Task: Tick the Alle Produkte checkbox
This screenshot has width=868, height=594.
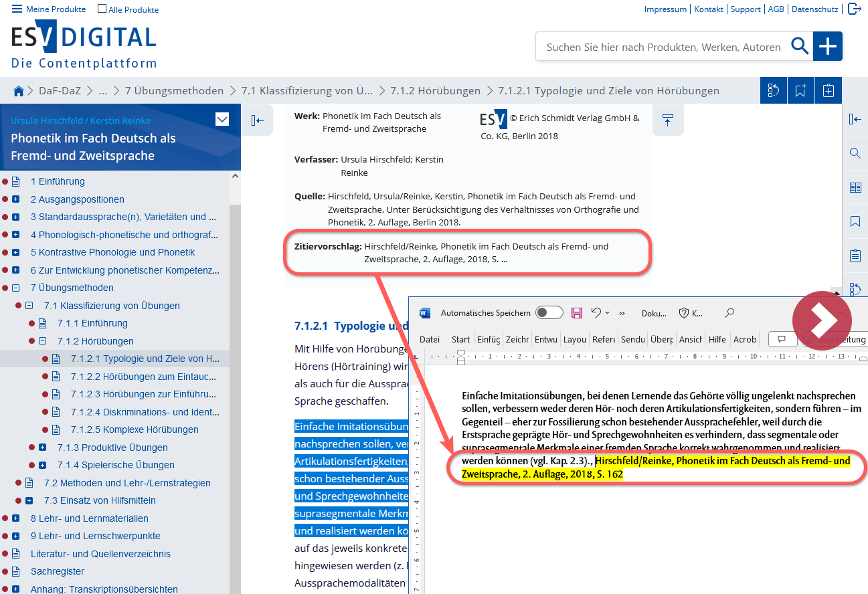Action: click(102, 9)
